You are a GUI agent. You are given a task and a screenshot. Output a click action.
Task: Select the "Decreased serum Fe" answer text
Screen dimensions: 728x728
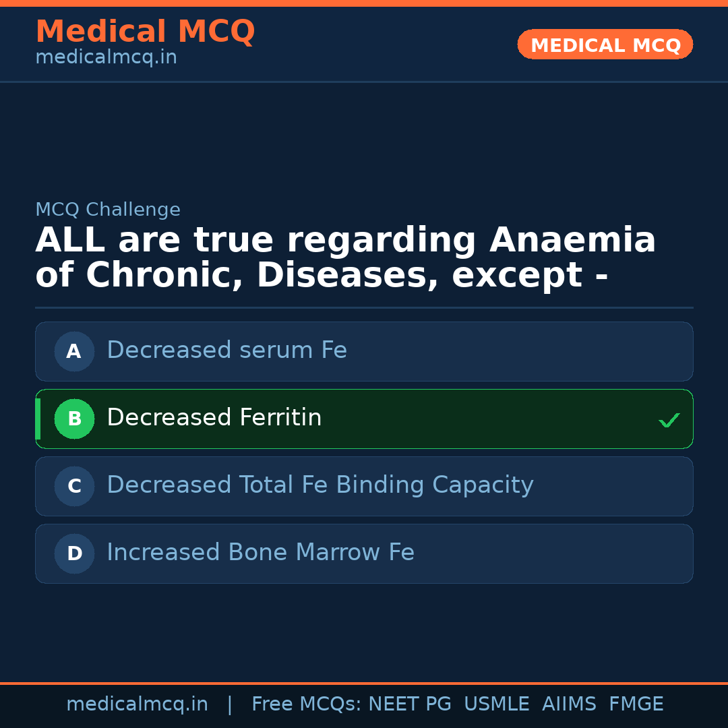226,351
